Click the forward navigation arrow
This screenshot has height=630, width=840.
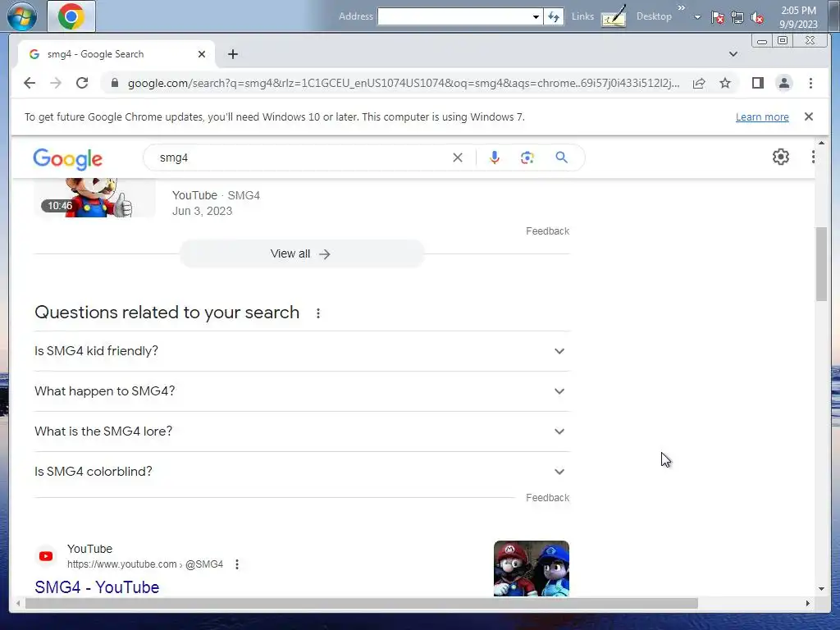[x=56, y=83]
